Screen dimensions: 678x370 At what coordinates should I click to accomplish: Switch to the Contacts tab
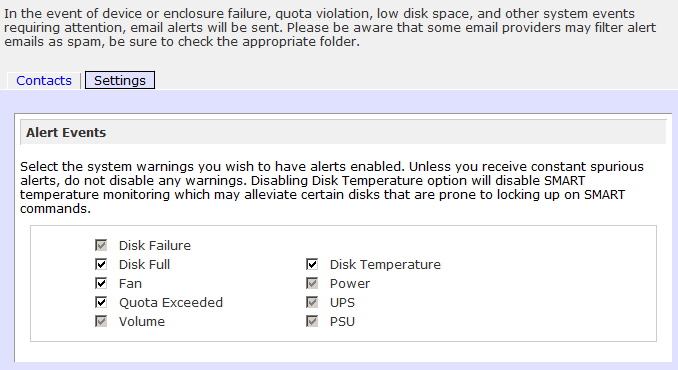44,80
